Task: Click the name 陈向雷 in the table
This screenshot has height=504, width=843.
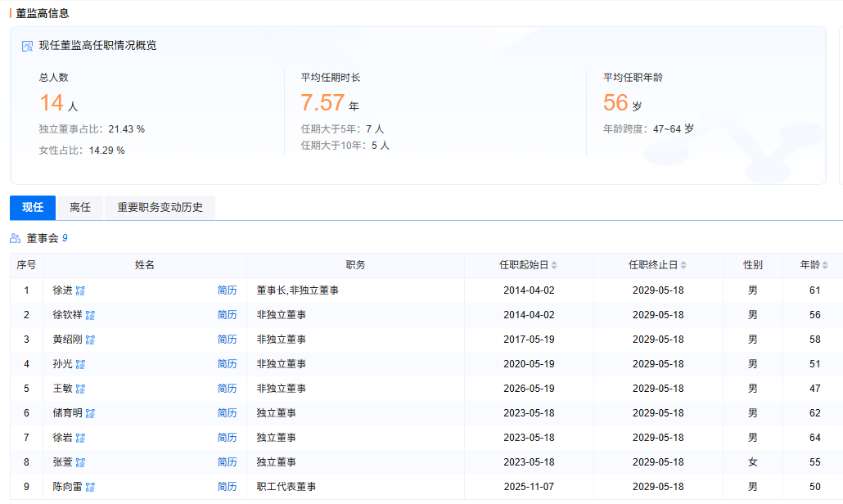Action: pos(67,486)
